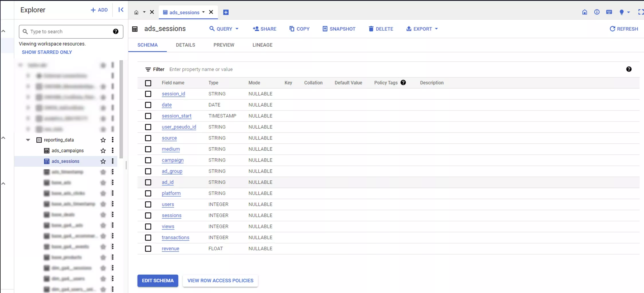
Task: Click the REFRESH icon button
Action: tap(624, 29)
